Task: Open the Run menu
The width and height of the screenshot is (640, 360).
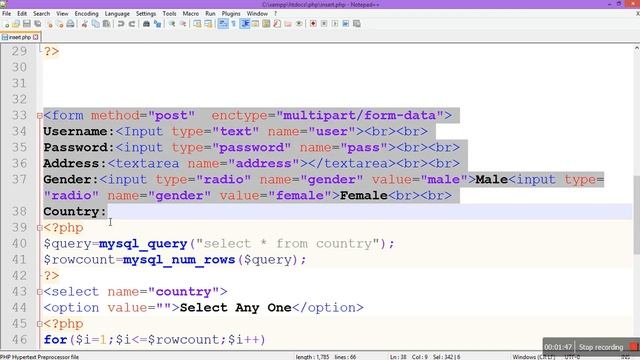Action: tap(210, 13)
